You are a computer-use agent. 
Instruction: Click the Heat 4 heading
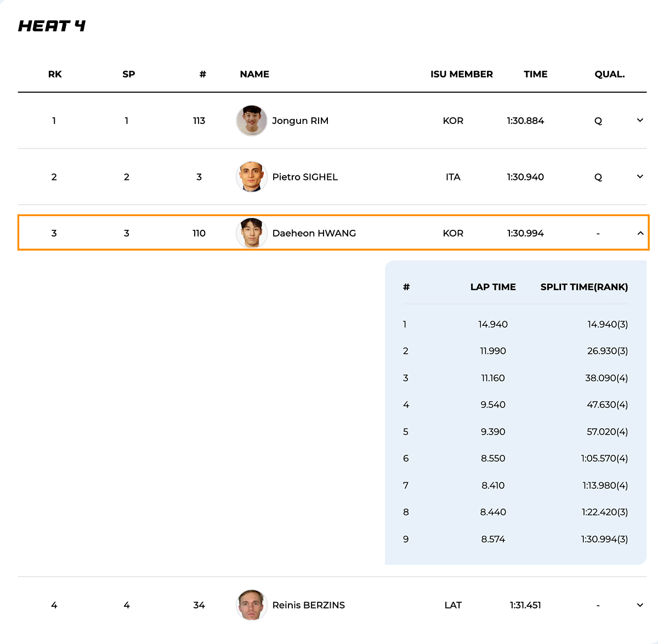tap(52, 26)
